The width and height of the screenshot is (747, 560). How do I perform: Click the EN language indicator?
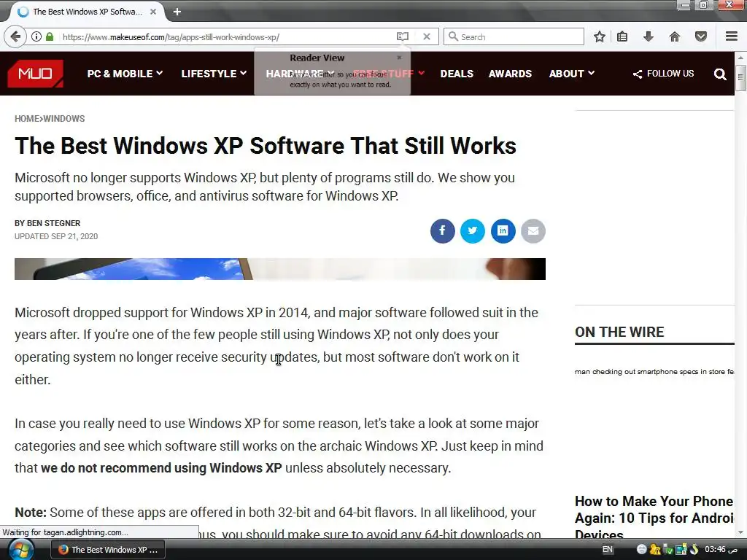[608, 550]
